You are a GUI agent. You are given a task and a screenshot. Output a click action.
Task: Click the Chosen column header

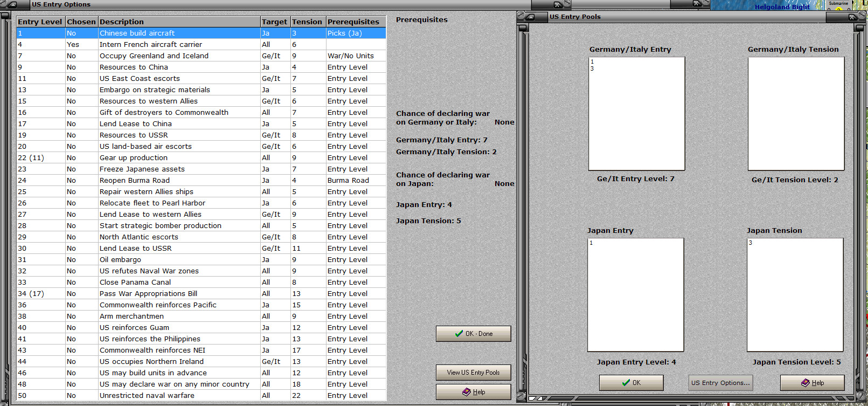[x=82, y=22]
